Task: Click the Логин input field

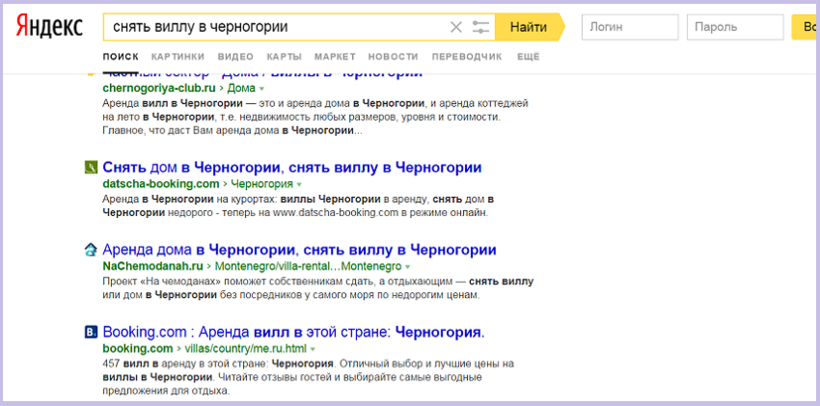Action: click(630, 27)
